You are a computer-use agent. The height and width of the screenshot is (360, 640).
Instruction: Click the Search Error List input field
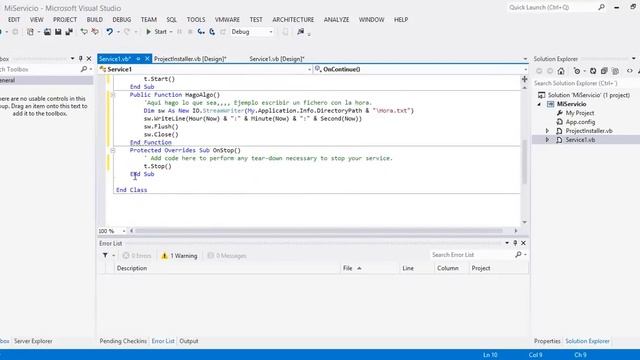(471, 255)
